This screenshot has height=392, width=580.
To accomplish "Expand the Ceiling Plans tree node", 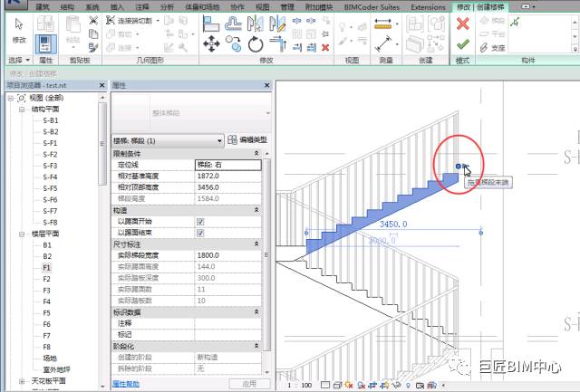I will click(x=22, y=381).
